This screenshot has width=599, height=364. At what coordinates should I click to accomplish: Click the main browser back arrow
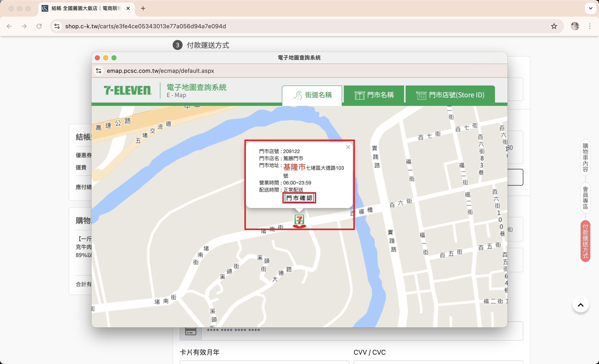point(9,26)
